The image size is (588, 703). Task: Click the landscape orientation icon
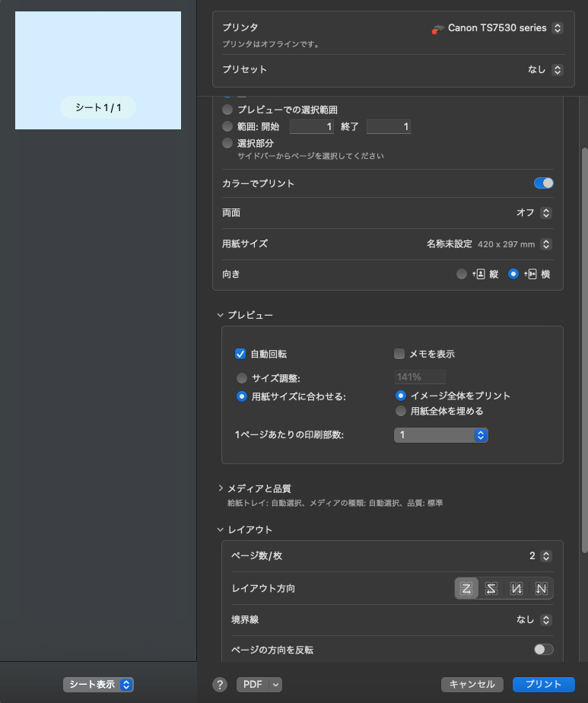tap(530, 274)
